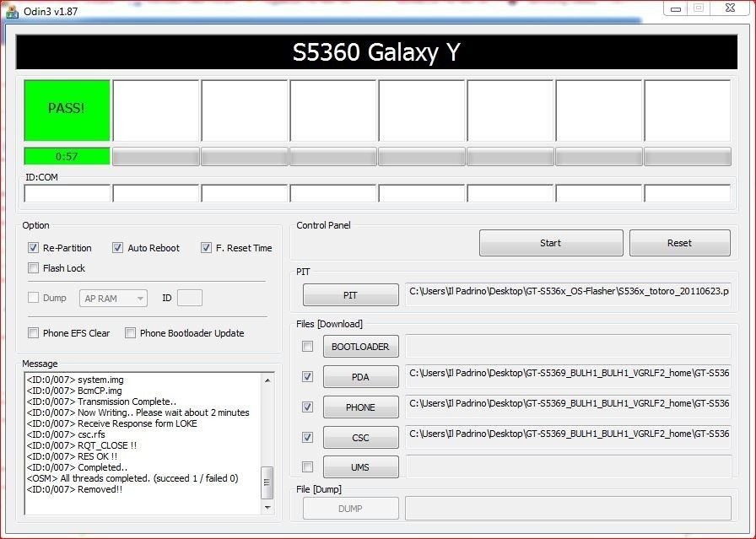Click the Reset button
The height and width of the screenshot is (539, 756).
680,243
